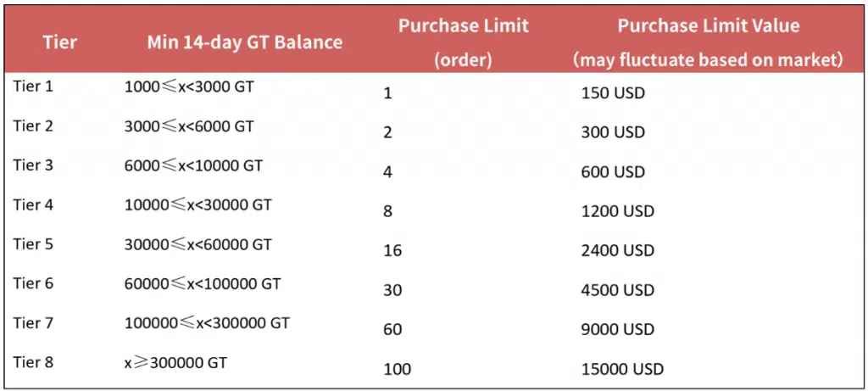
Task: Click the Tier column header
Action: (59, 42)
